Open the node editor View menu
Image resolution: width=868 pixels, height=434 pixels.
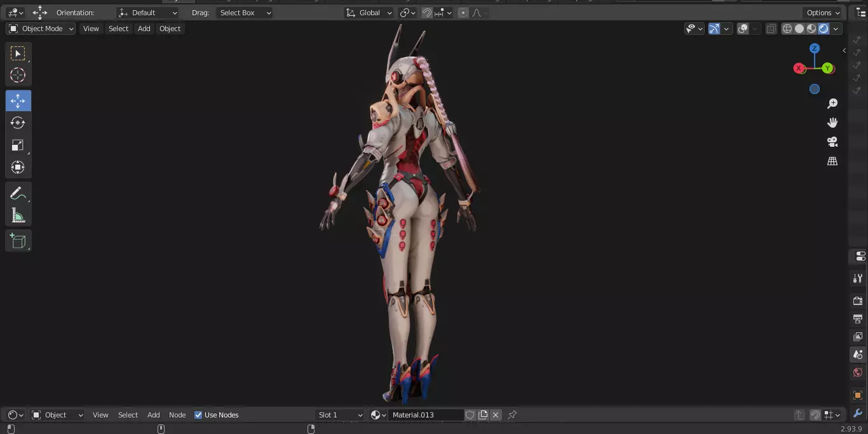100,415
